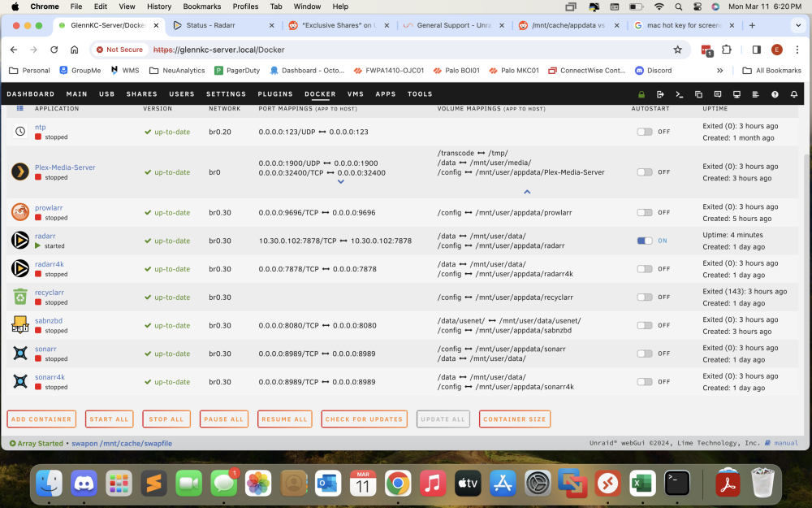
Task: Click the Resume All button
Action: pos(284,419)
